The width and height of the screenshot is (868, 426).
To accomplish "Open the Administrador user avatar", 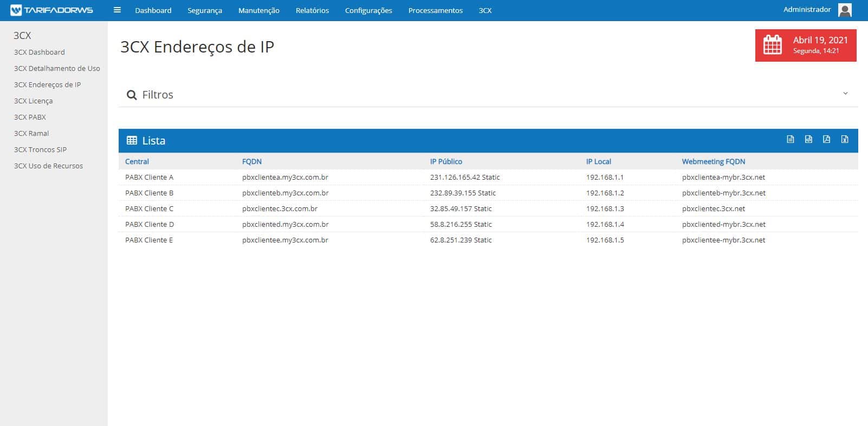I will 845,10.
